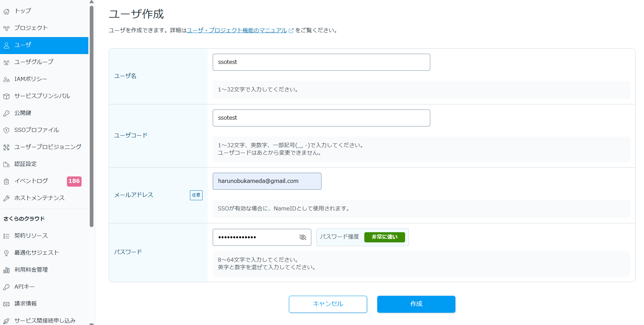
Task: Click the group icon beside ユーザグループ
Action: pyautogui.click(x=6, y=63)
